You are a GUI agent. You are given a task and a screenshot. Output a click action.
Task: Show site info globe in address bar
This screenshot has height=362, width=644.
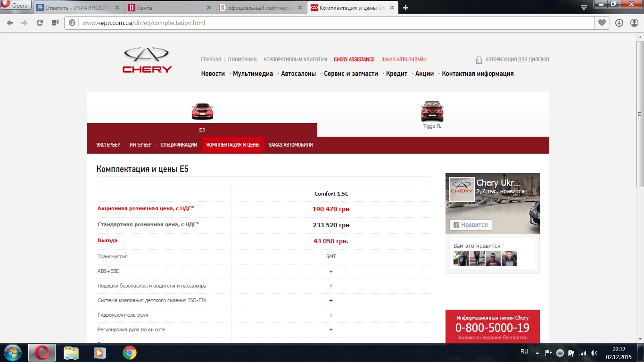(x=72, y=23)
